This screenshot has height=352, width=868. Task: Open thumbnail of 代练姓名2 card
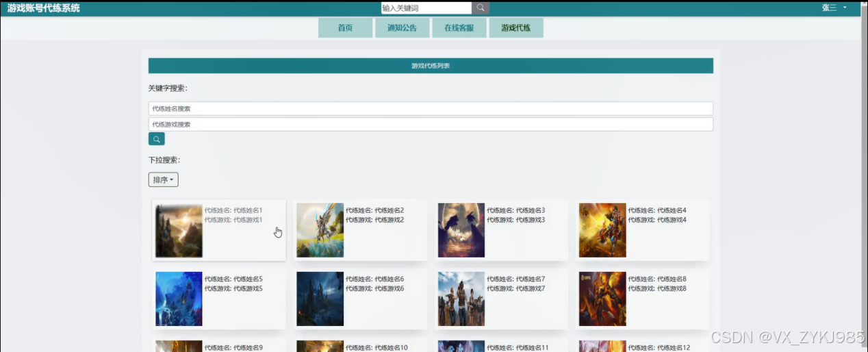320,230
